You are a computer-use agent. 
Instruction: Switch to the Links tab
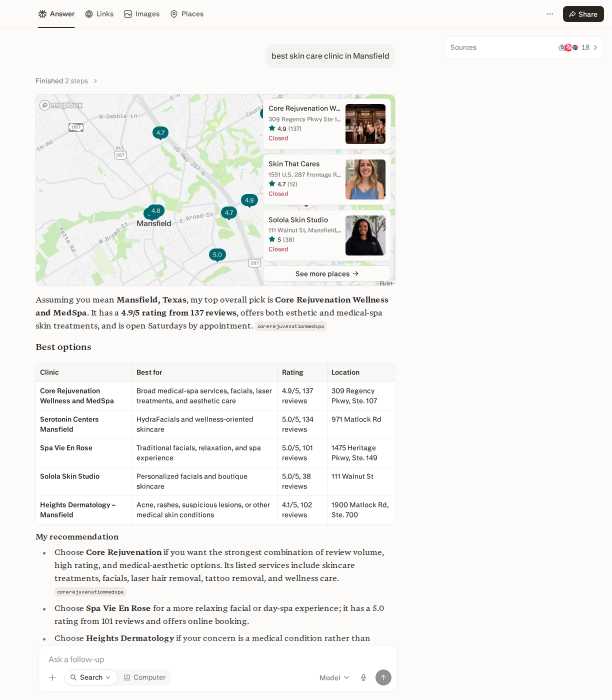click(99, 14)
